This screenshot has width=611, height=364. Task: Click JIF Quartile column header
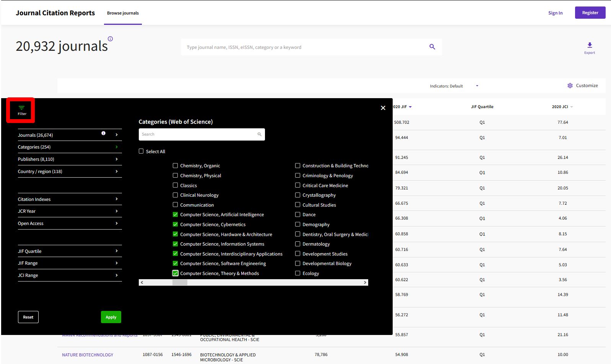[x=482, y=107]
